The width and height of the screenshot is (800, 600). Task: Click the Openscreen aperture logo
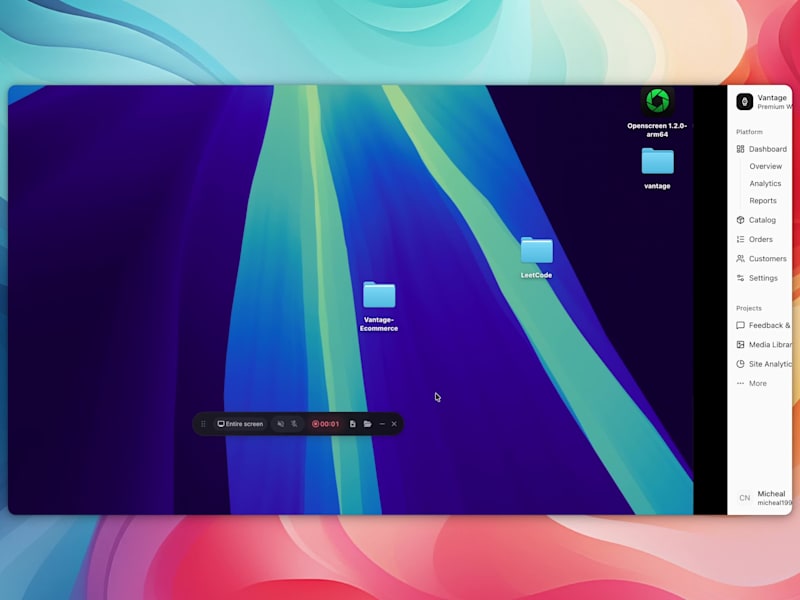point(658,100)
